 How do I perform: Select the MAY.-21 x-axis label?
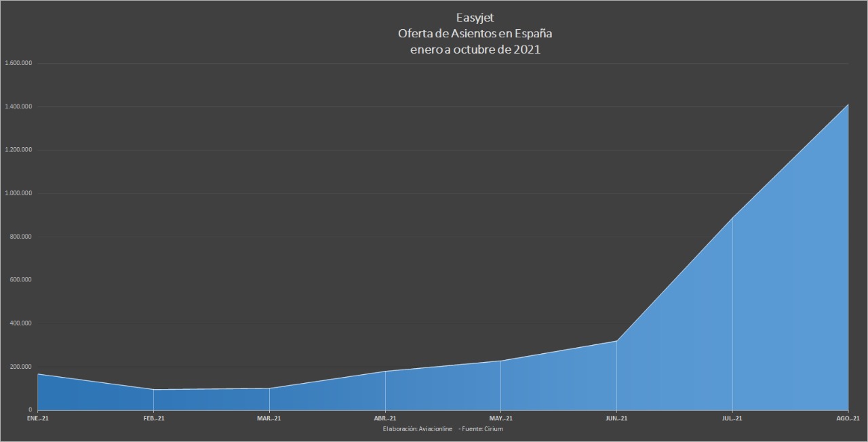(500, 418)
